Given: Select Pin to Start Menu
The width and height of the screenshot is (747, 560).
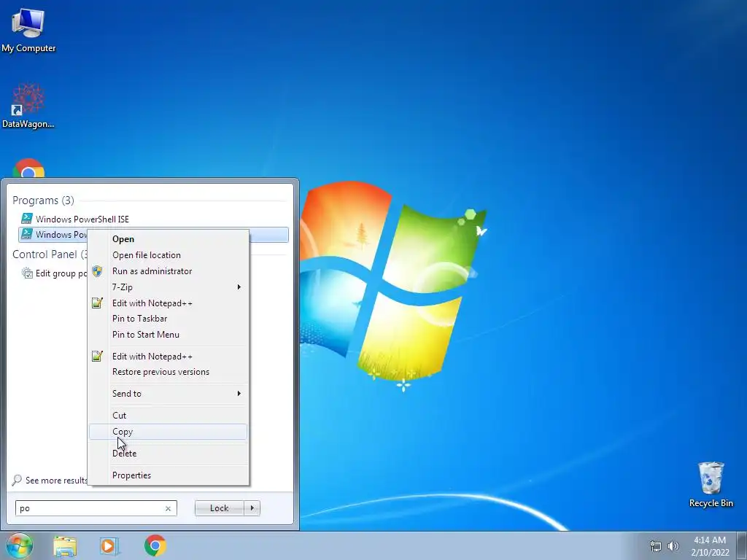Looking at the screenshot, I should [169, 335].
